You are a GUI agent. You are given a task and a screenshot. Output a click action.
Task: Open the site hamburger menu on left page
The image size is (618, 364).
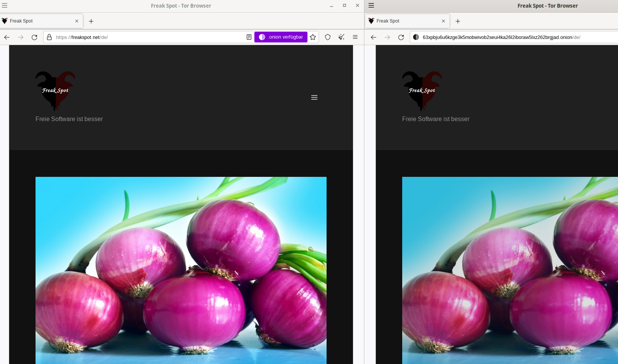(314, 97)
